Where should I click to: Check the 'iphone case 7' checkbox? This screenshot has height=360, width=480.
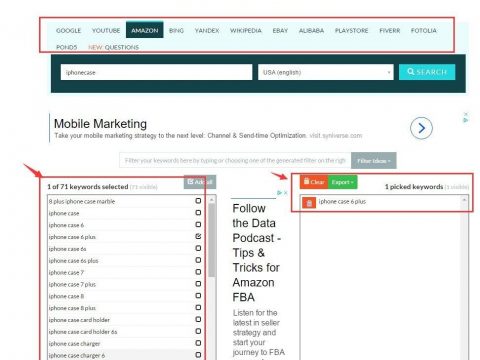[x=198, y=272]
